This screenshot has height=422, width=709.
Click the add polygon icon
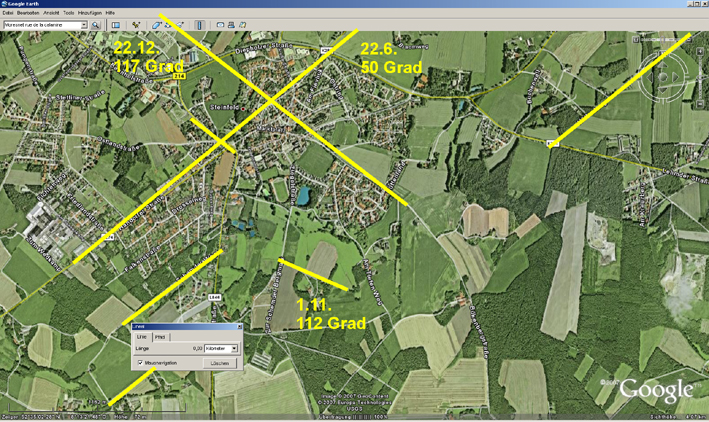click(156, 25)
